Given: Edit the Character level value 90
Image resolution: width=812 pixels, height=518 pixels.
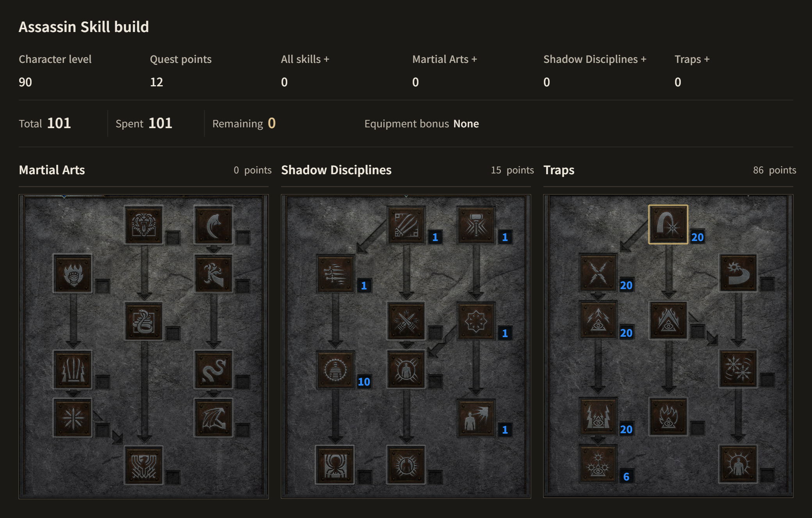Looking at the screenshot, I should pyautogui.click(x=25, y=82).
